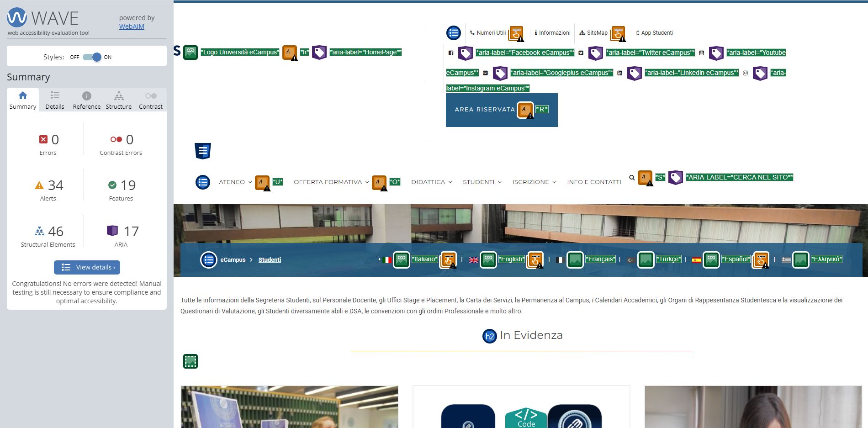Open the Reference tab
The height and width of the screenshot is (428, 868).
pyautogui.click(x=87, y=100)
